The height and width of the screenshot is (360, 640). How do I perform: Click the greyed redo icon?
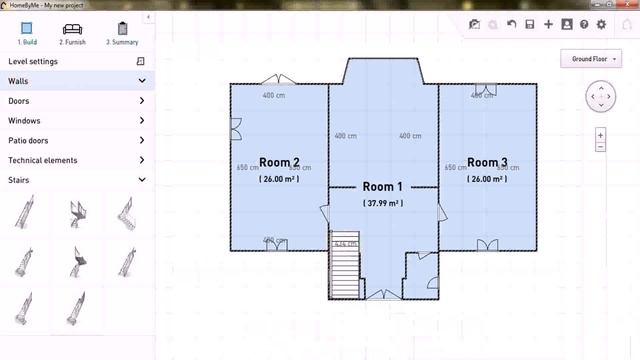[493, 24]
